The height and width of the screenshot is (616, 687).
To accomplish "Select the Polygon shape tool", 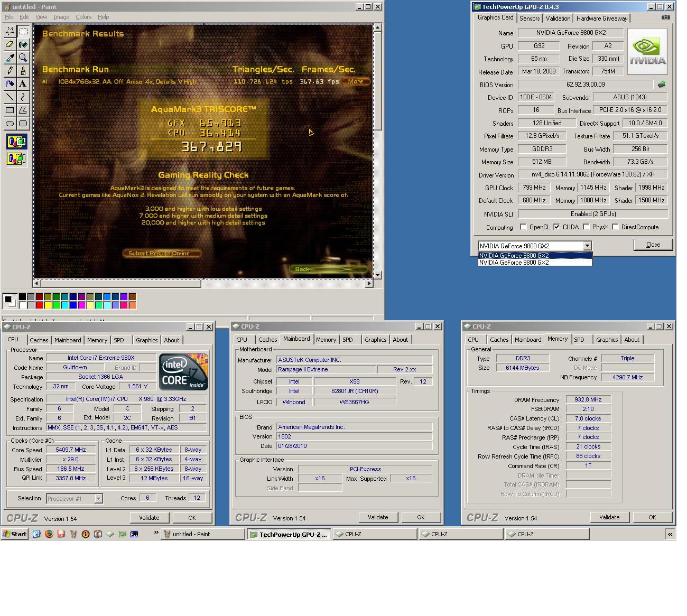I will pos(23,110).
